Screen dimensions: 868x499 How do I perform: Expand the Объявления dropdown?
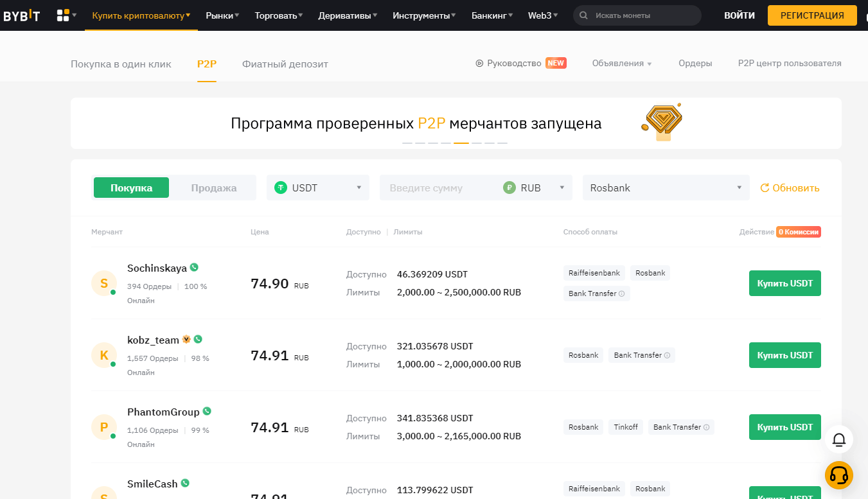click(x=622, y=63)
